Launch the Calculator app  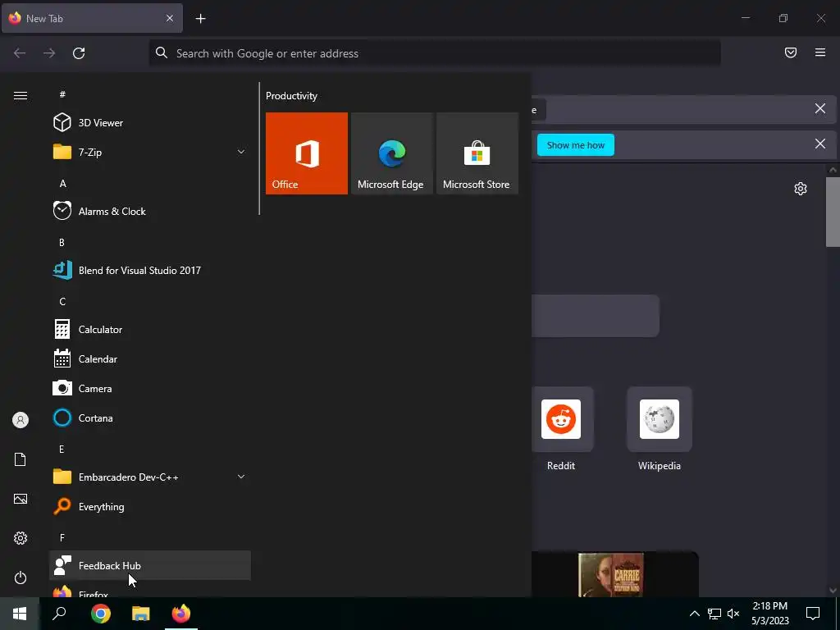(x=150, y=330)
